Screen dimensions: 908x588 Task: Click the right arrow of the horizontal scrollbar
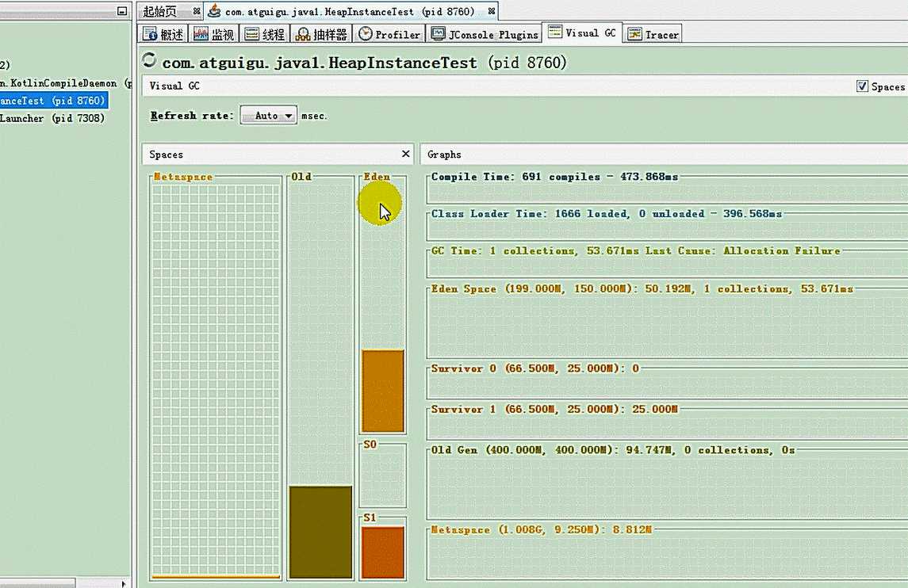[x=124, y=583]
